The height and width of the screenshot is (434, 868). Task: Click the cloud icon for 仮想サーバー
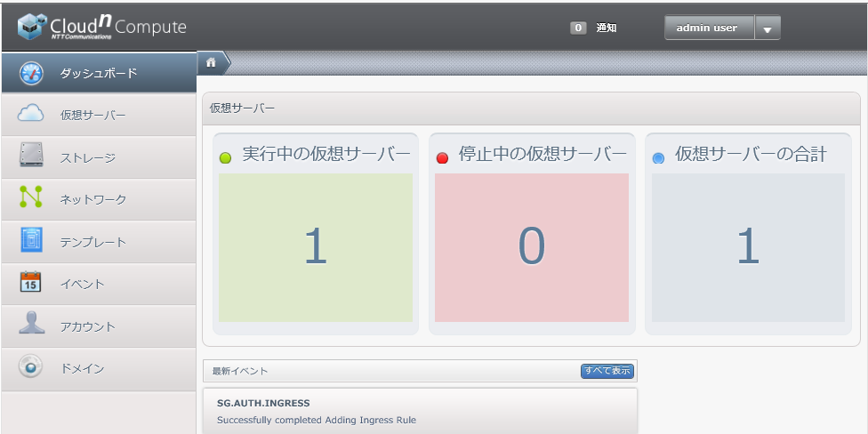click(31, 114)
